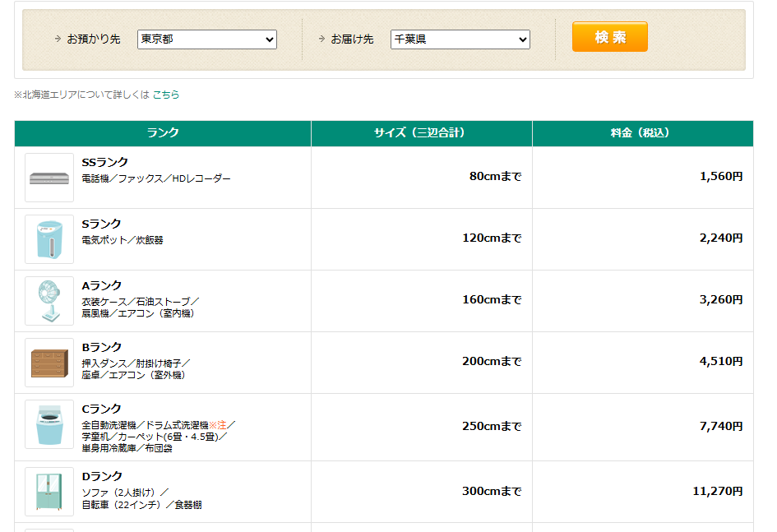777x532 pixels.
Task: Follow the こちら link for Hokkaido area
Action: 166,95
